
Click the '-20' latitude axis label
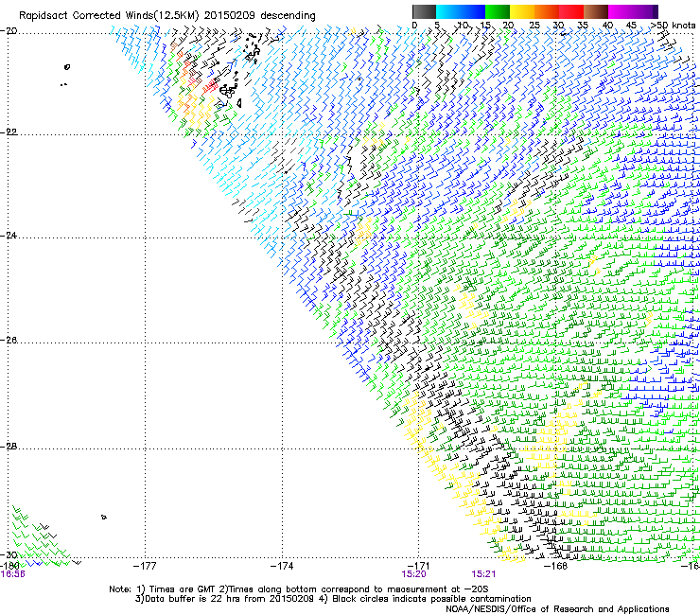coord(9,31)
